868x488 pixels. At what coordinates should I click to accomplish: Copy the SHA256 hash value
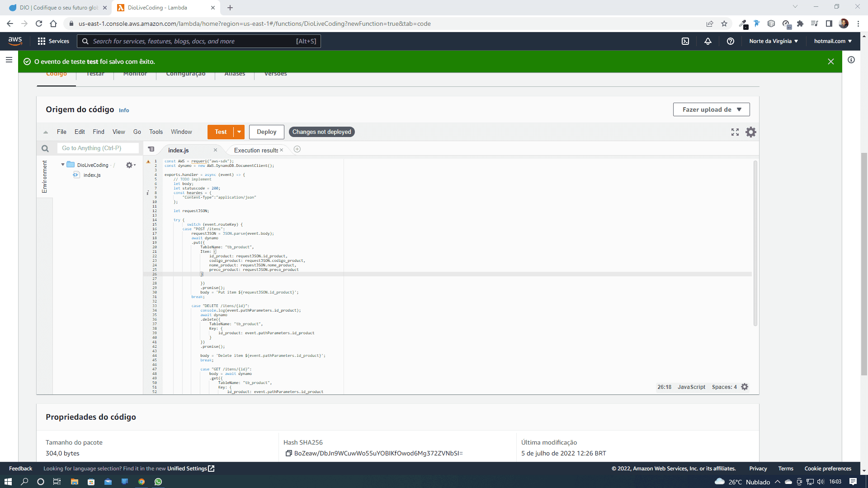(288, 453)
